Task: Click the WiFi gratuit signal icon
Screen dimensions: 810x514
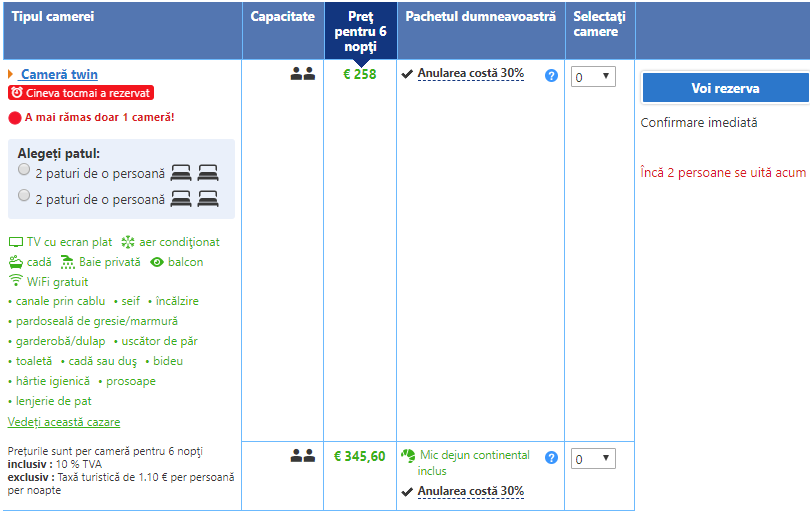Action: 15,281
